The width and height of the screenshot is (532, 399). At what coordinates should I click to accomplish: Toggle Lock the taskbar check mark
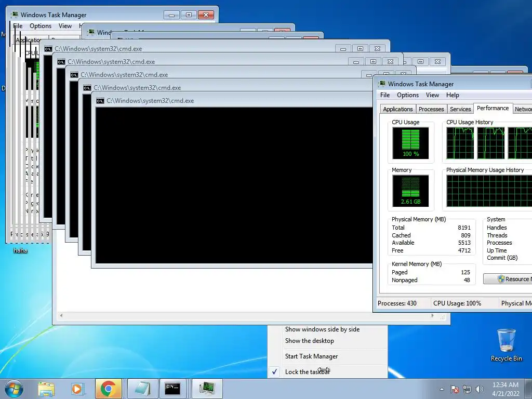(x=274, y=372)
